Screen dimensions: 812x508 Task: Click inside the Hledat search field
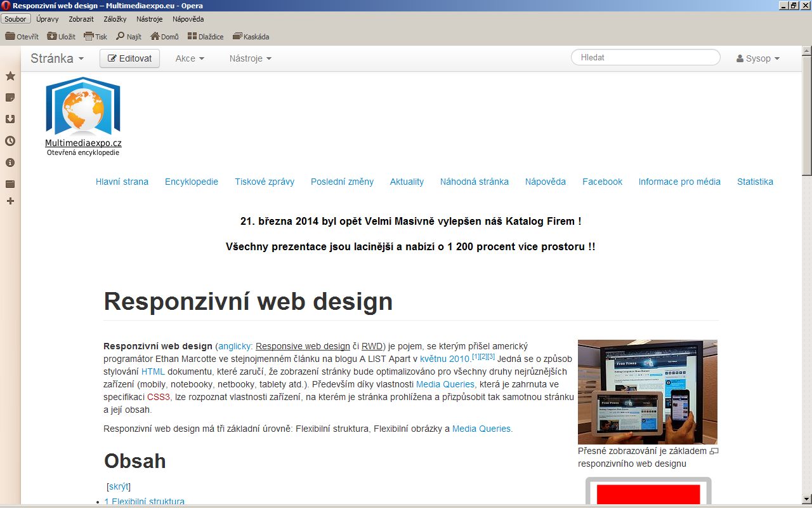645,57
